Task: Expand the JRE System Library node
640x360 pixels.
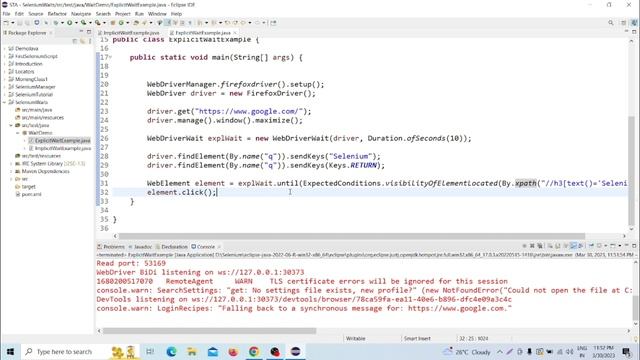Action: (11, 164)
